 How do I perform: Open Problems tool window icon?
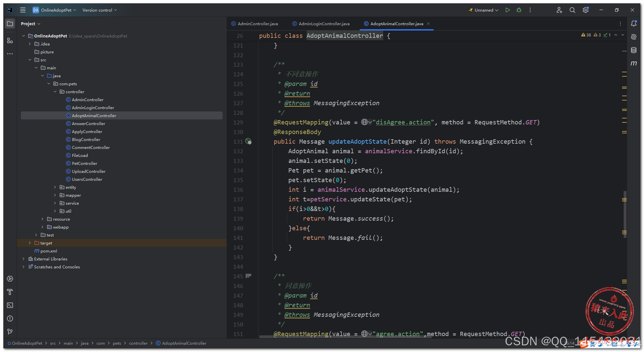click(x=10, y=318)
